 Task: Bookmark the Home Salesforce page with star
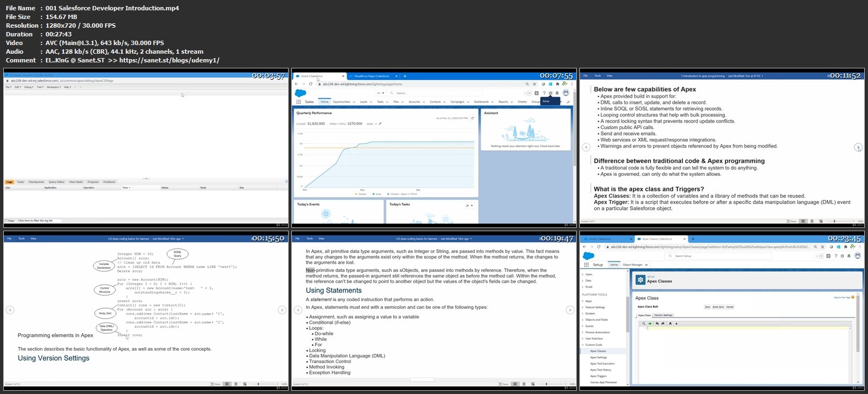point(534,84)
